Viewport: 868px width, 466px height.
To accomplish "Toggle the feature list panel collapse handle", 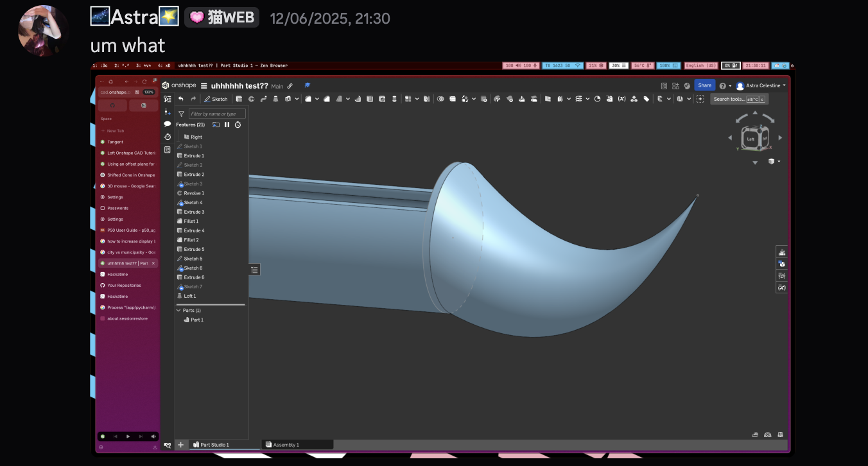I will tap(254, 270).
